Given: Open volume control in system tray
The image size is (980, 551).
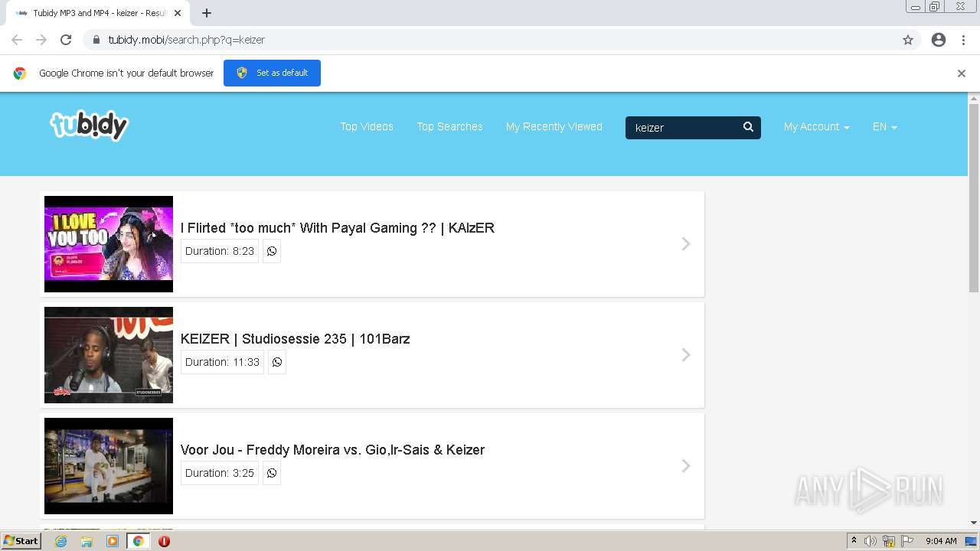Looking at the screenshot, I should coord(871,541).
